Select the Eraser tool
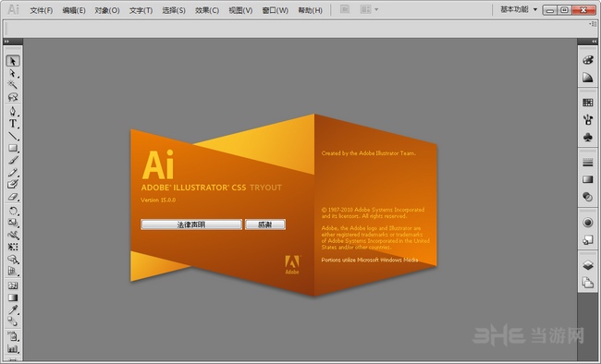Image resolution: width=601 pixels, height=364 pixels. 13,197
